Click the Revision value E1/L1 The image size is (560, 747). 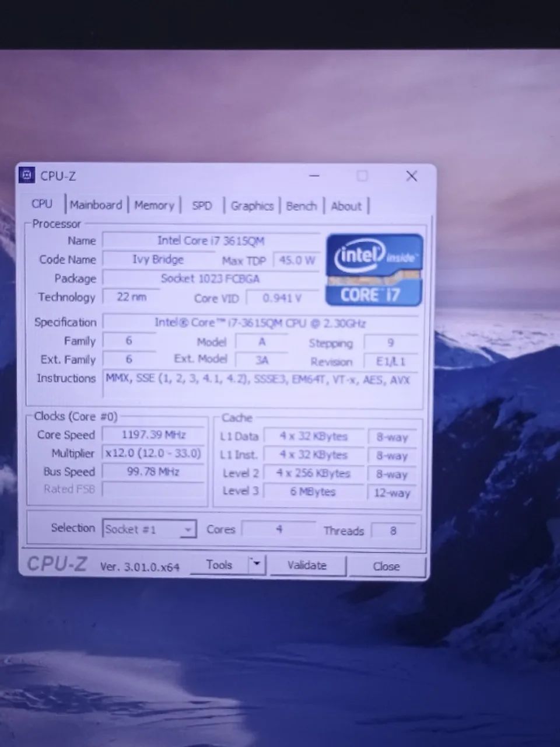point(391,361)
